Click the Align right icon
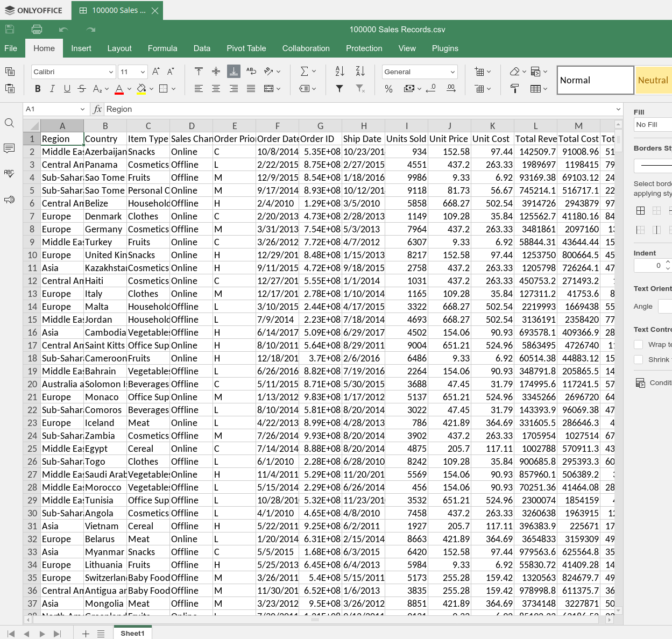 click(234, 89)
